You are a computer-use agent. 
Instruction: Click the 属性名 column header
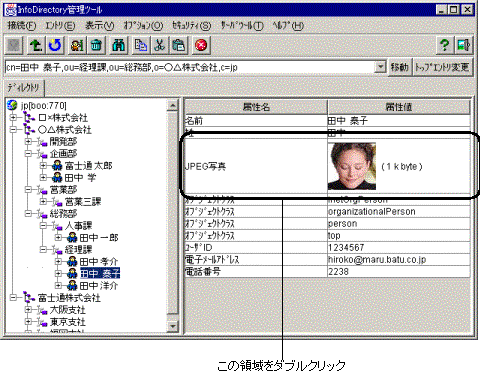coord(256,107)
